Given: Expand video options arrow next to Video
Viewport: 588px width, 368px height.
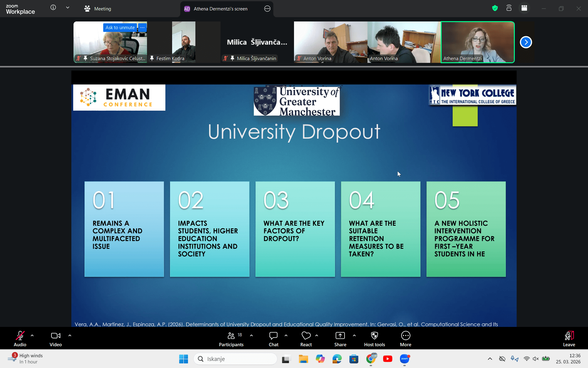Looking at the screenshot, I should click(x=70, y=335).
